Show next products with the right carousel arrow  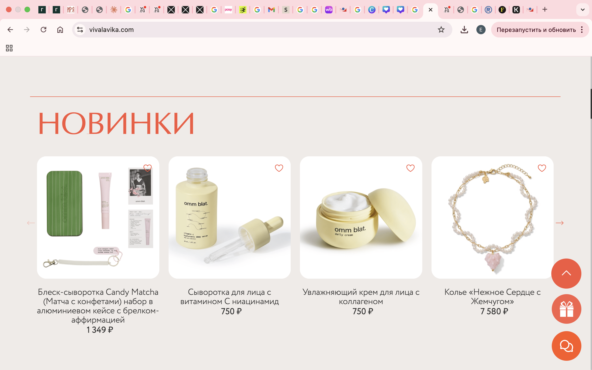(x=560, y=223)
